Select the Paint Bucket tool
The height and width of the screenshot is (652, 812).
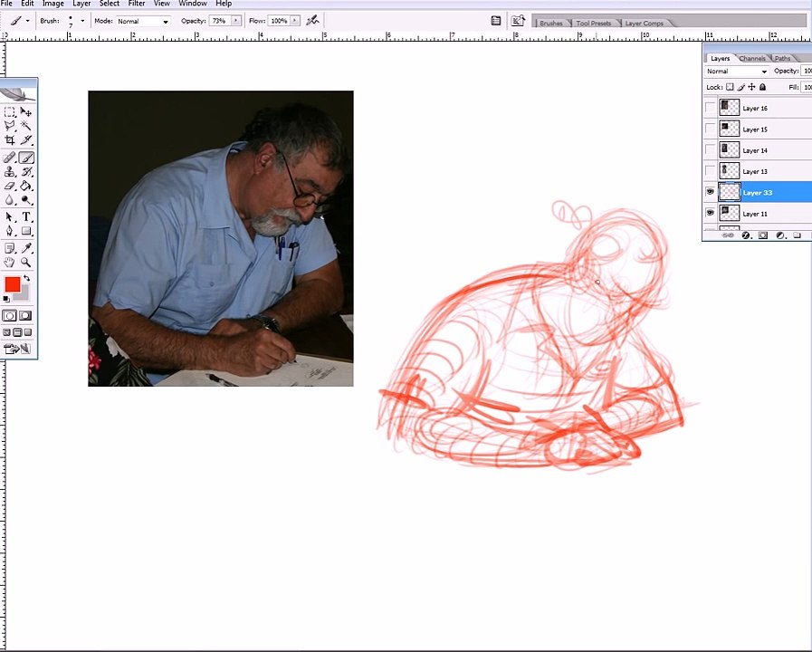click(26, 186)
